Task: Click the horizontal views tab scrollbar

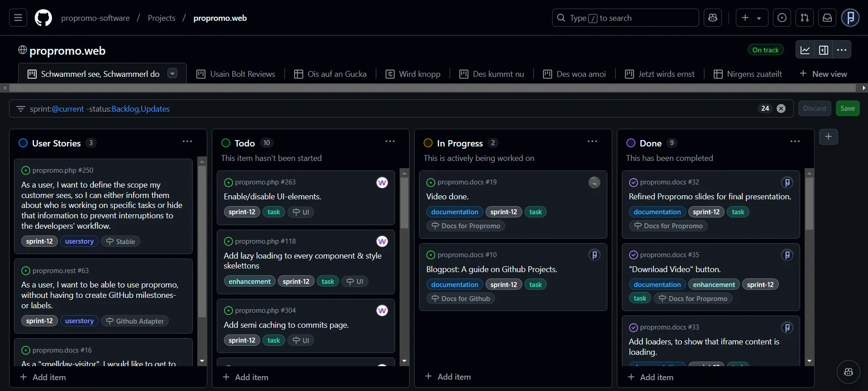Action: coord(433,88)
